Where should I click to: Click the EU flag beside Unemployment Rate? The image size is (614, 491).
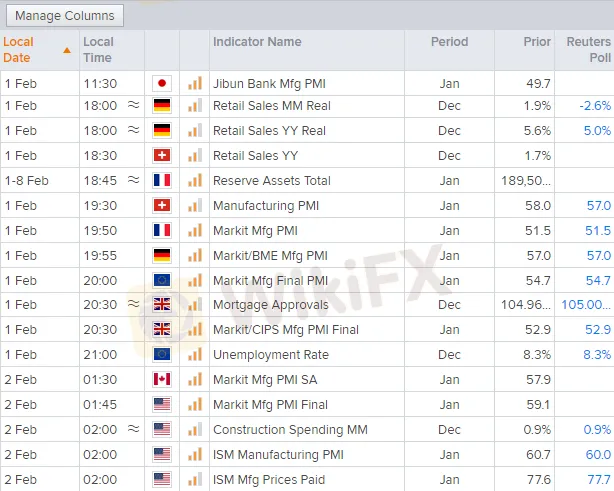click(161, 355)
